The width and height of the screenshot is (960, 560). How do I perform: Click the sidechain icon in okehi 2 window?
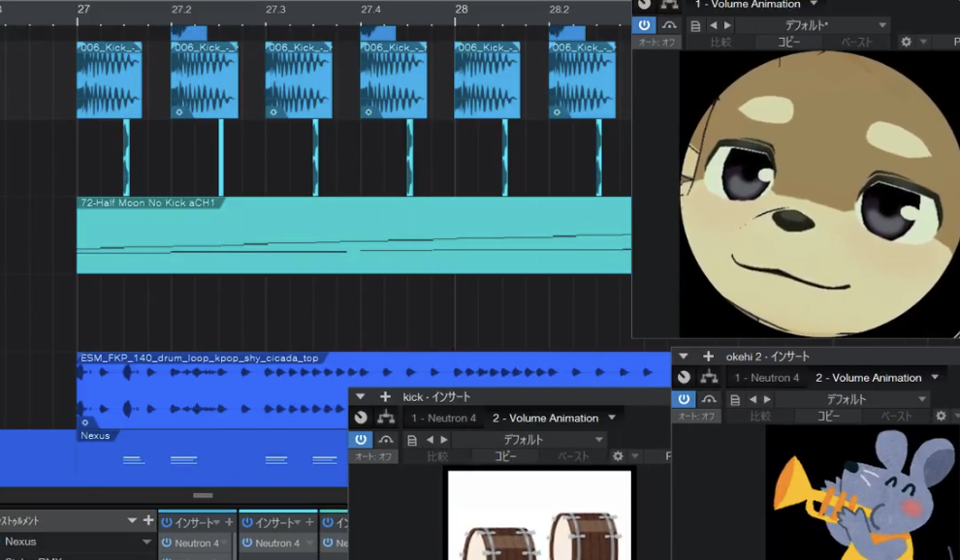[x=710, y=399]
